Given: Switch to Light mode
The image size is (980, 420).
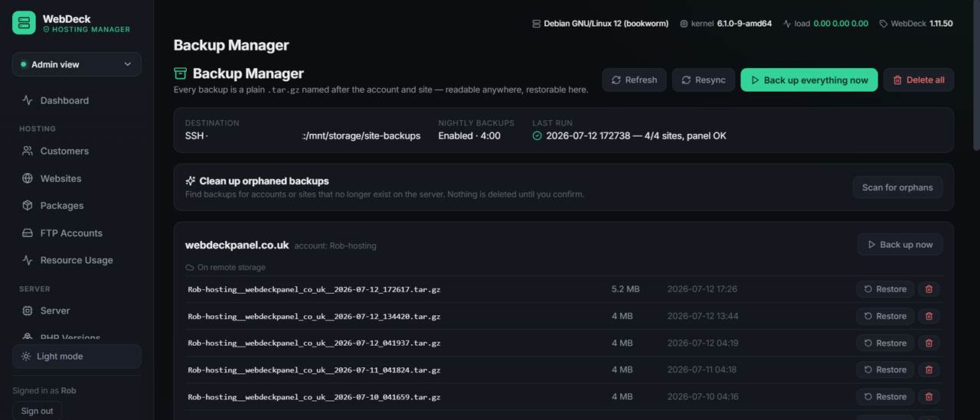Looking at the screenshot, I should [77, 357].
